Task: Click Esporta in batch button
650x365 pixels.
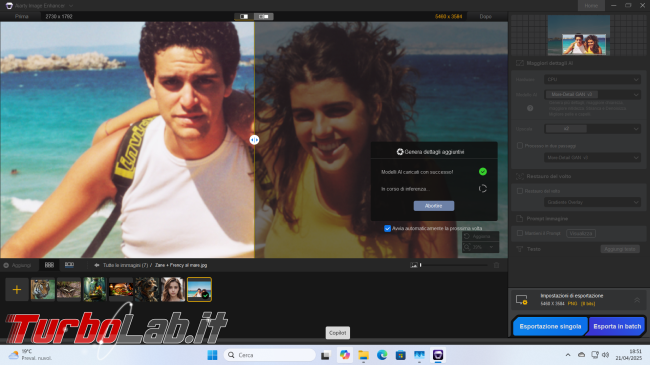Action: (x=617, y=326)
